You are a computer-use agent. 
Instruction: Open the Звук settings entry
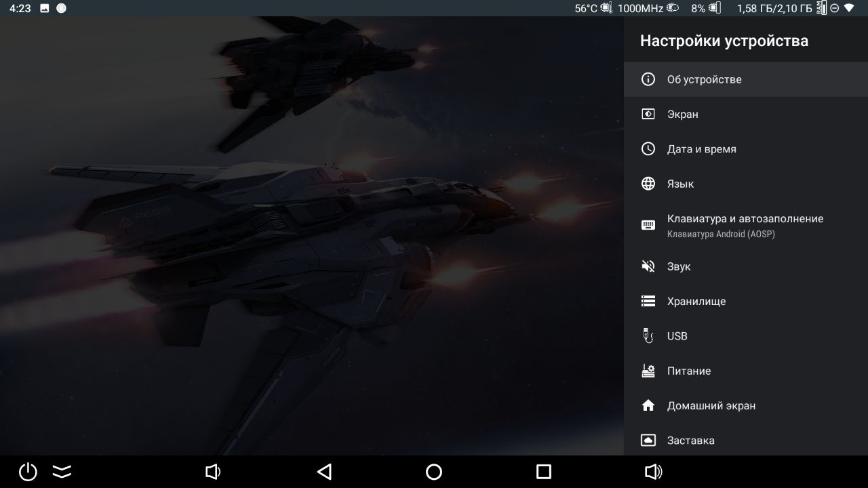pyautogui.click(x=746, y=266)
